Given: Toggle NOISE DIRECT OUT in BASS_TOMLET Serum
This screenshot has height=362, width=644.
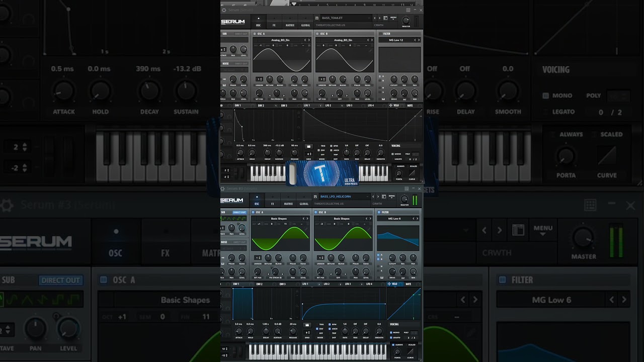Looking at the screenshot, I should [x=241, y=64].
